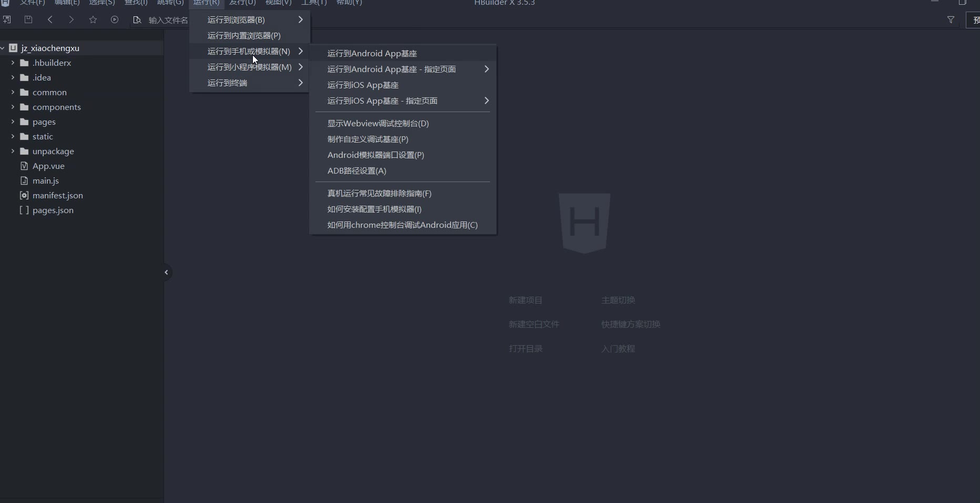Click the 快捷键方案切换 link

coord(630,324)
